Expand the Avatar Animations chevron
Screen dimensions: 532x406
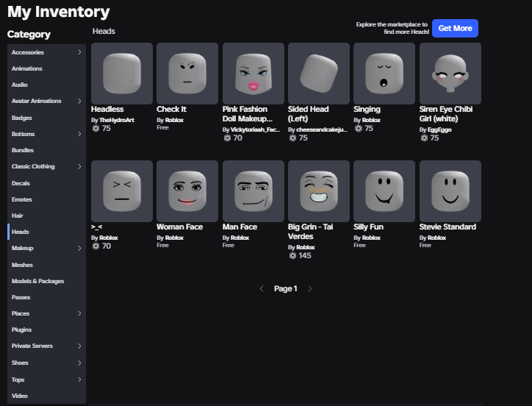click(79, 101)
